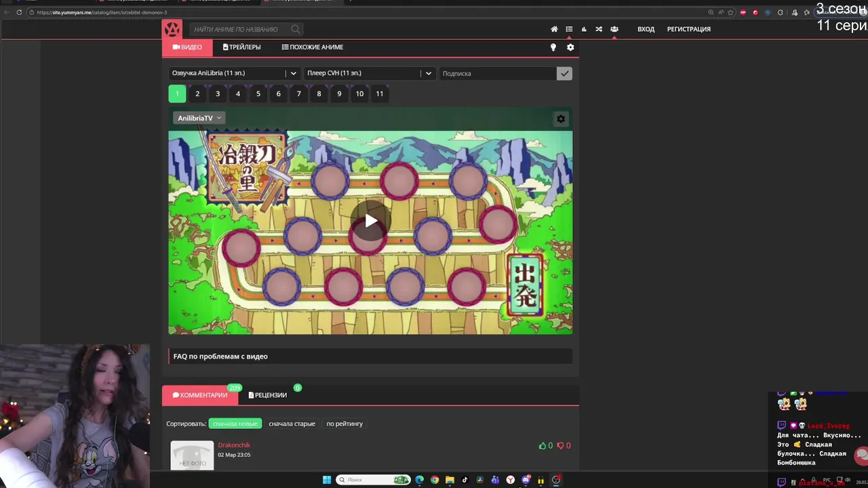Open the Плеер CVH player dropdown
This screenshot has height=488, width=868.
(x=370, y=73)
